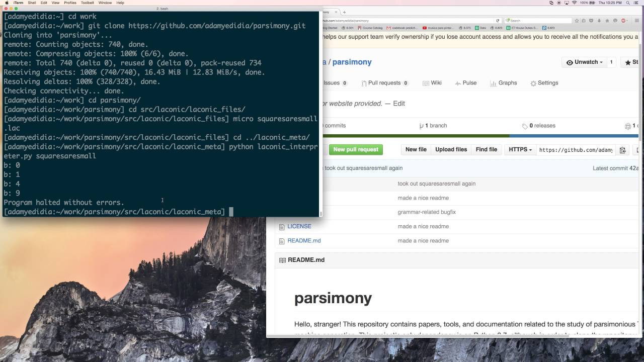Open the LICENSE file
Viewport: 644px width, 362px height.
299,226
